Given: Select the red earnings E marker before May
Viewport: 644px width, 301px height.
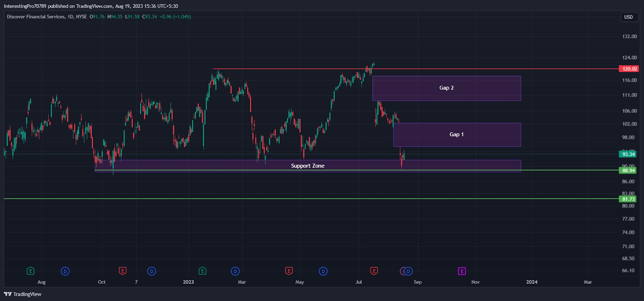Looking at the screenshot, I should point(289,271).
